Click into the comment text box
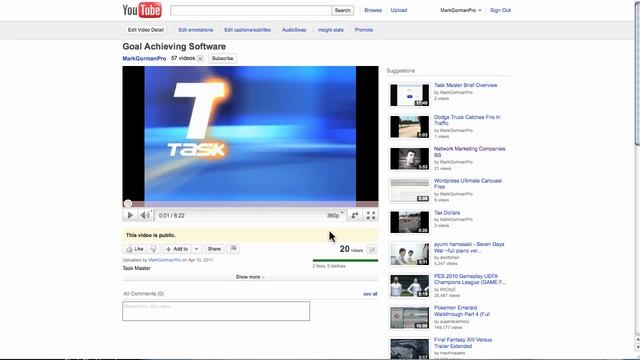640x360 pixels. pos(216,311)
